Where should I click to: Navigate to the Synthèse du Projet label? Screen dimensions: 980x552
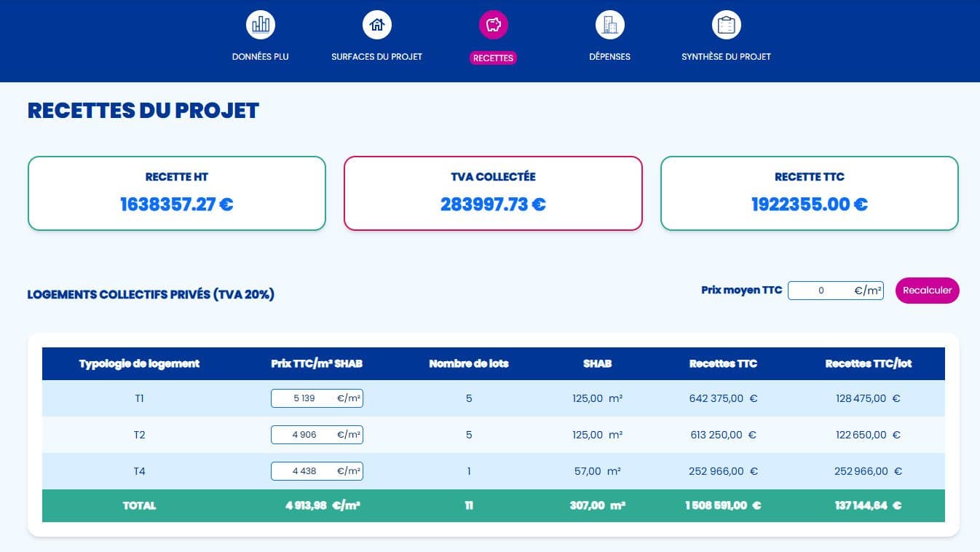pyautogui.click(x=726, y=57)
